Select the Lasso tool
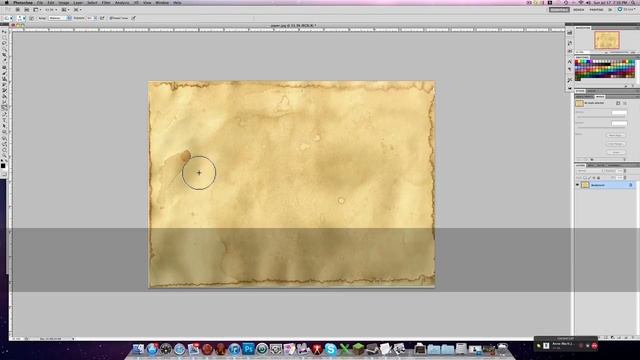Viewport: 640px width, 360px height. click(x=4, y=43)
